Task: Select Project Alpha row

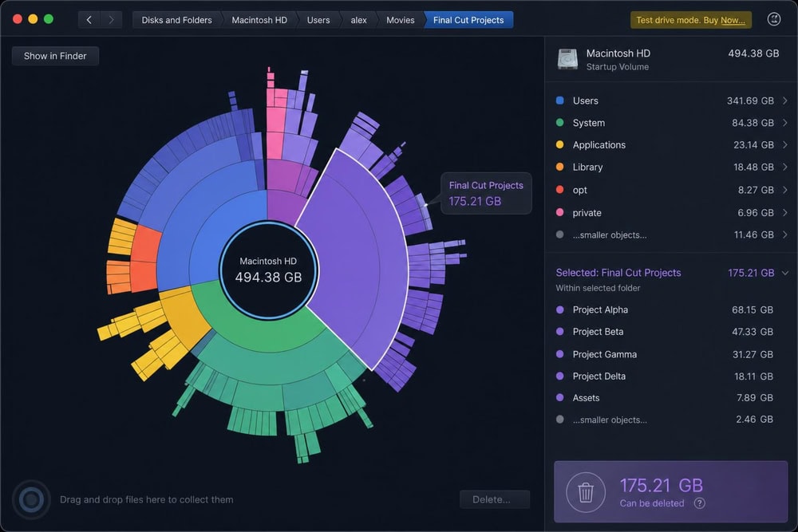Action: (672, 309)
